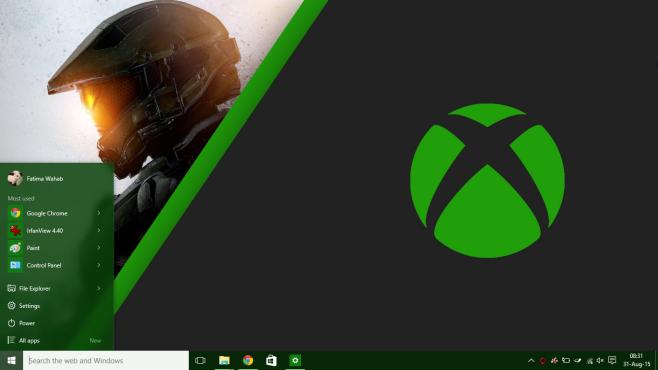Viewport: 658px width, 370px height.
Task: Expand Google Chrome jump list arrow
Action: (99, 213)
